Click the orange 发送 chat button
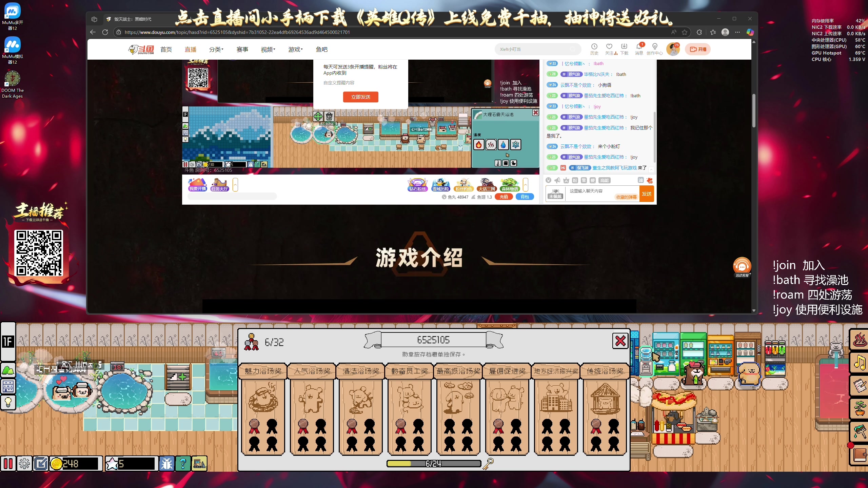868x488 pixels. click(x=646, y=194)
